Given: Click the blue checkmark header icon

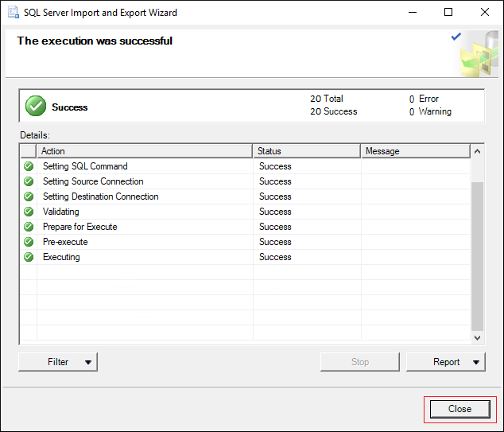Looking at the screenshot, I should (456, 37).
